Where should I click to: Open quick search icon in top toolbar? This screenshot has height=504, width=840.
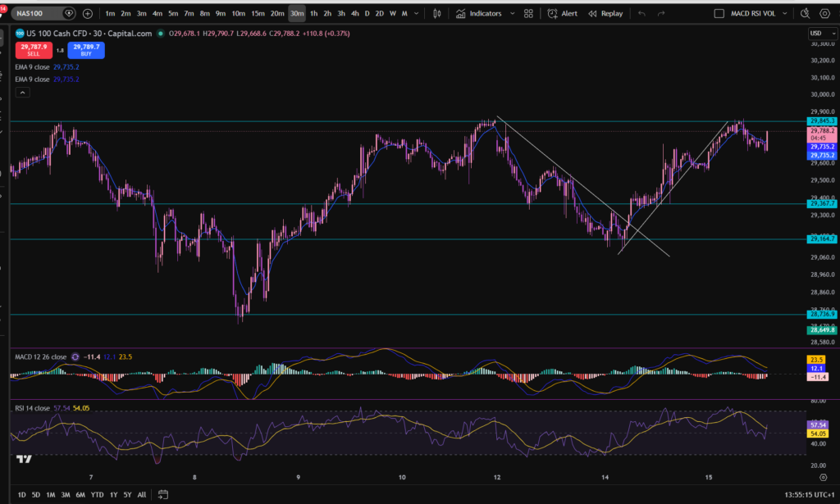806,13
